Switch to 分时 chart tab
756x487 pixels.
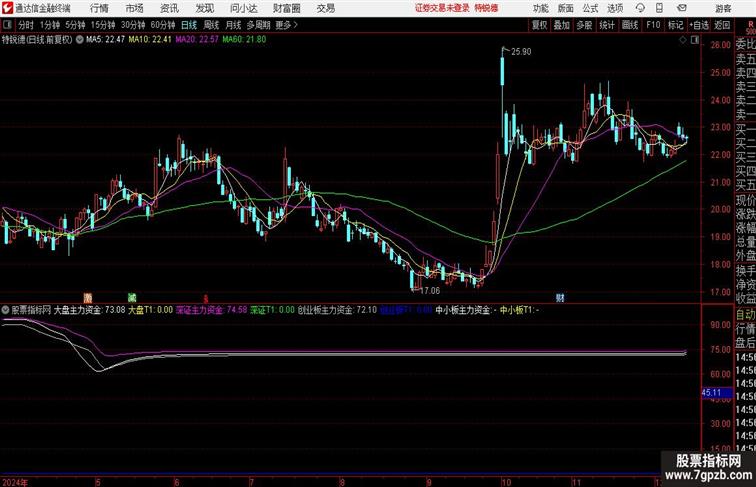[x=26, y=25]
